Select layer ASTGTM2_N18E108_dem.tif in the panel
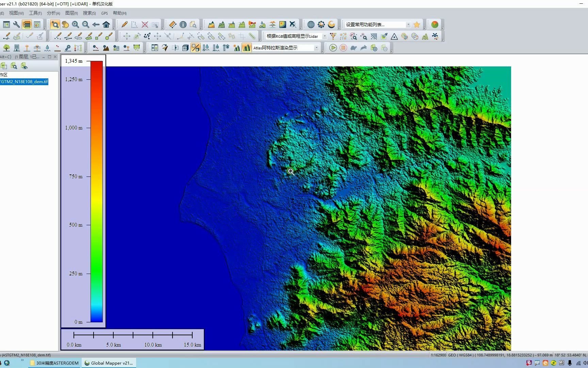The height and width of the screenshot is (368, 588). [24, 82]
